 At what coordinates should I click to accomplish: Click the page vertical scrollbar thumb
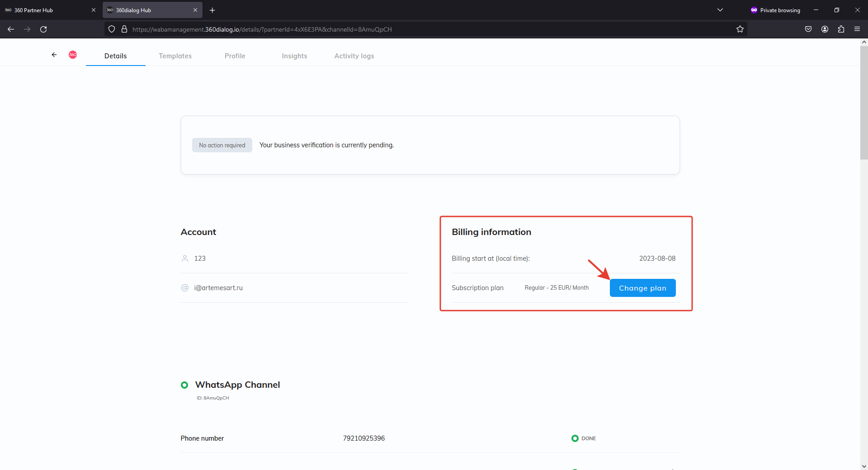point(864,103)
